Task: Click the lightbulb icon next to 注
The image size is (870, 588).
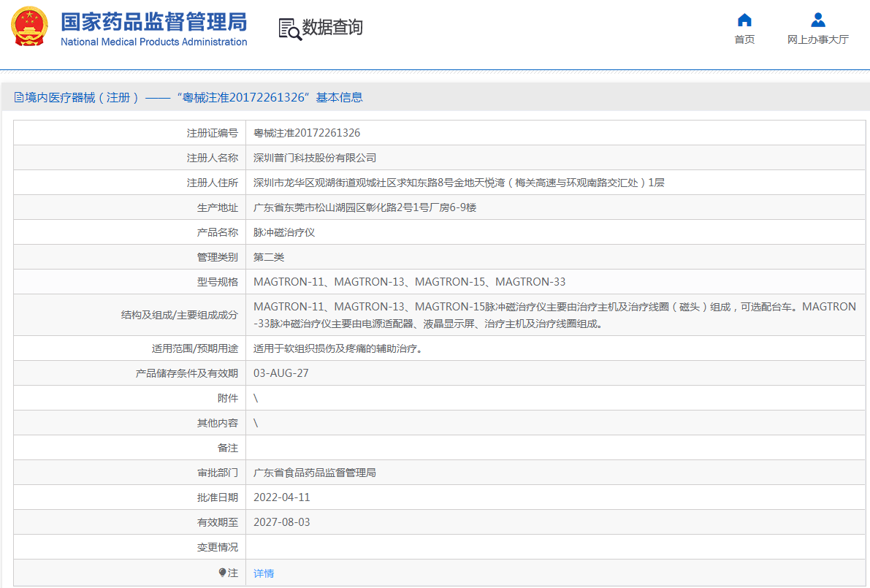Action: (223, 573)
